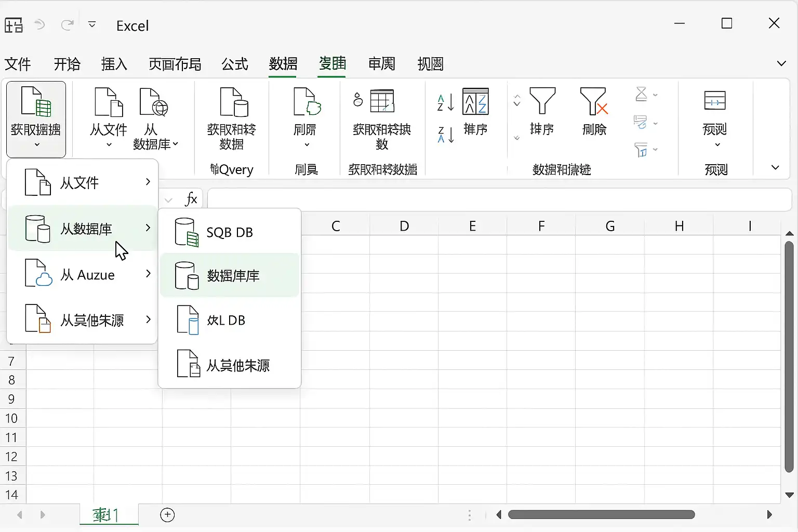
Task: Open the 从 Auzue submenu item
Action: (82, 274)
